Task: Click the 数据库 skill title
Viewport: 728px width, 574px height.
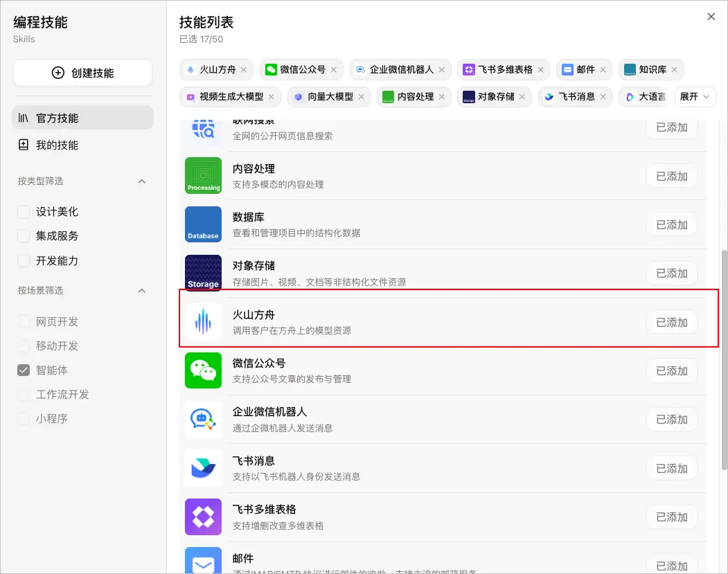Action: coord(249,217)
